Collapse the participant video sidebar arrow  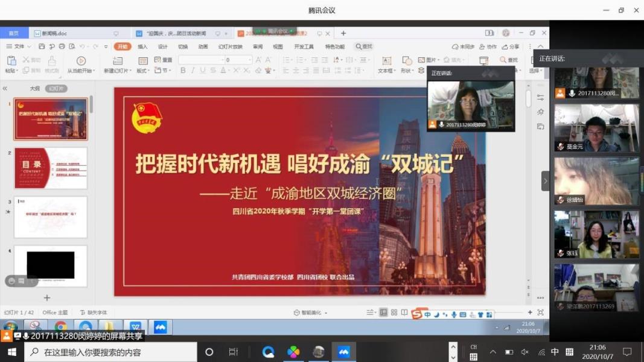[x=545, y=181]
